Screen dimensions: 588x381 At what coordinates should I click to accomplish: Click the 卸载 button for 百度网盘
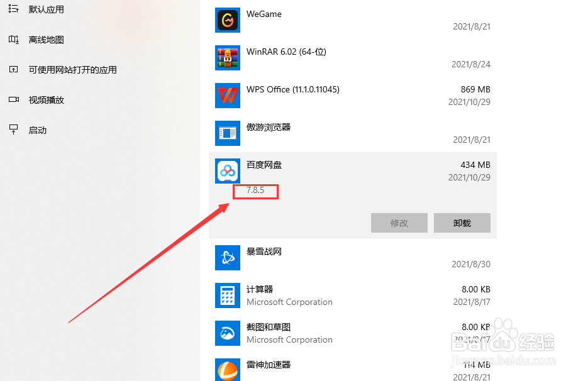tap(462, 223)
